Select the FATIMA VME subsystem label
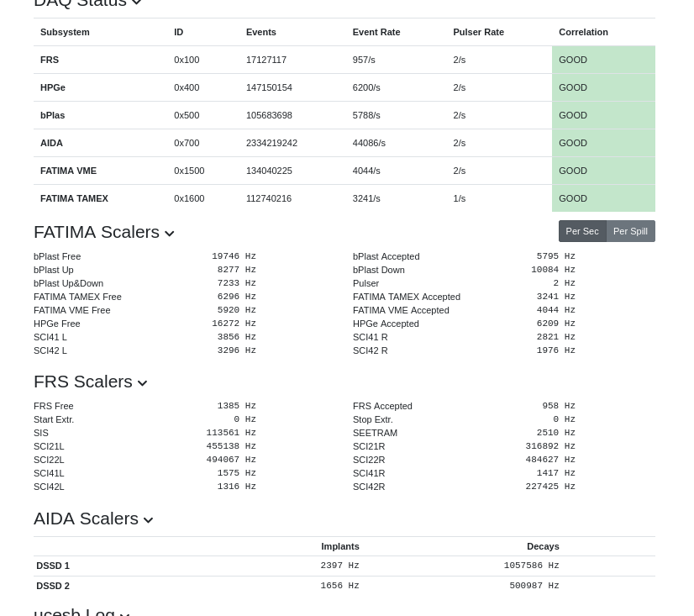Image resolution: width=694 pixels, height=616 pixels. click(68, 171)
